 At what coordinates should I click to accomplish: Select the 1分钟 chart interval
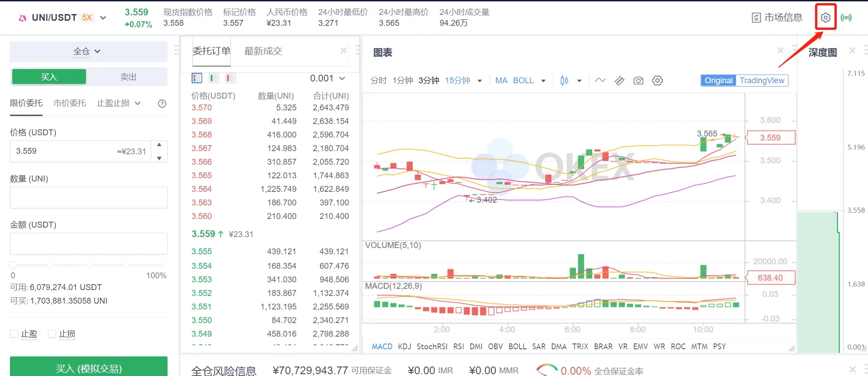(403, 81)
